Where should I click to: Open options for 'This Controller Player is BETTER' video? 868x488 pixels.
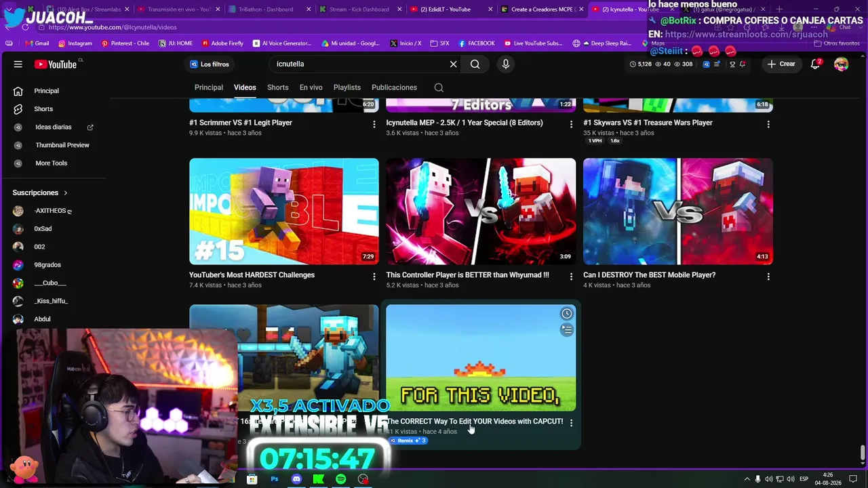click(x=571, y=277)
